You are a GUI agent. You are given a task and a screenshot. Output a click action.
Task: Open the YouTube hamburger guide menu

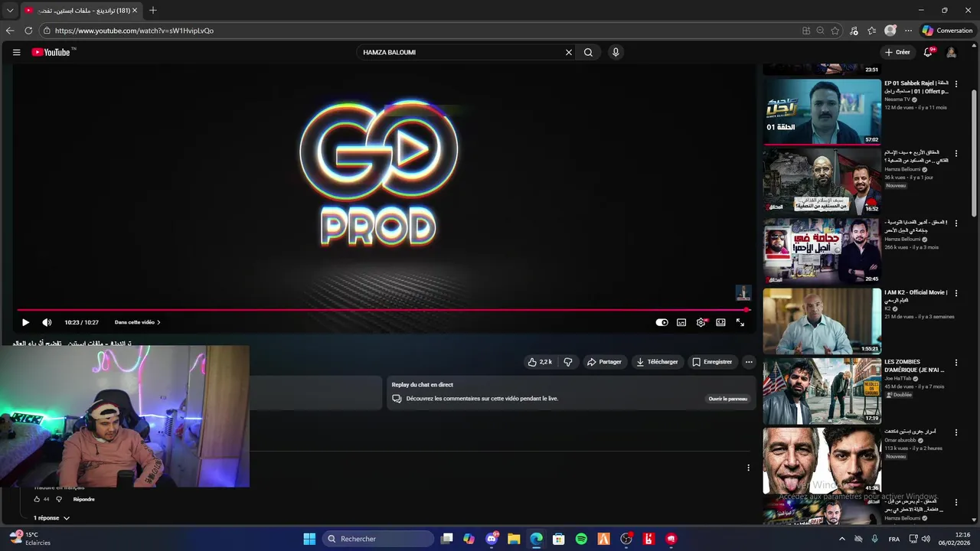[16, 52]
